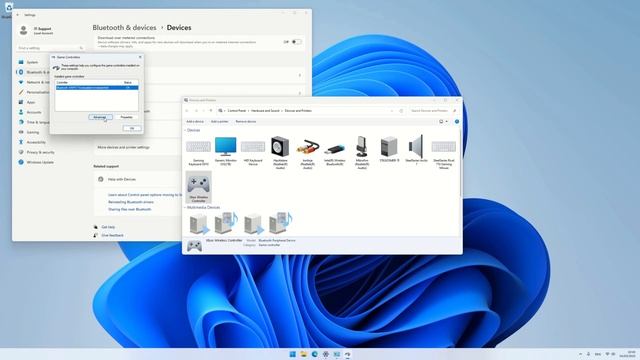This screenshot has height=360, width=640.
Task: Click Bluetooth & devices breadcrumb heading
Action: [x=124, y=28]
